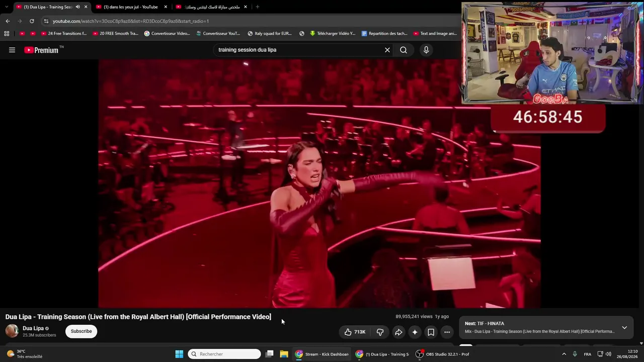Start voice search with the microphone

[426, 50]
